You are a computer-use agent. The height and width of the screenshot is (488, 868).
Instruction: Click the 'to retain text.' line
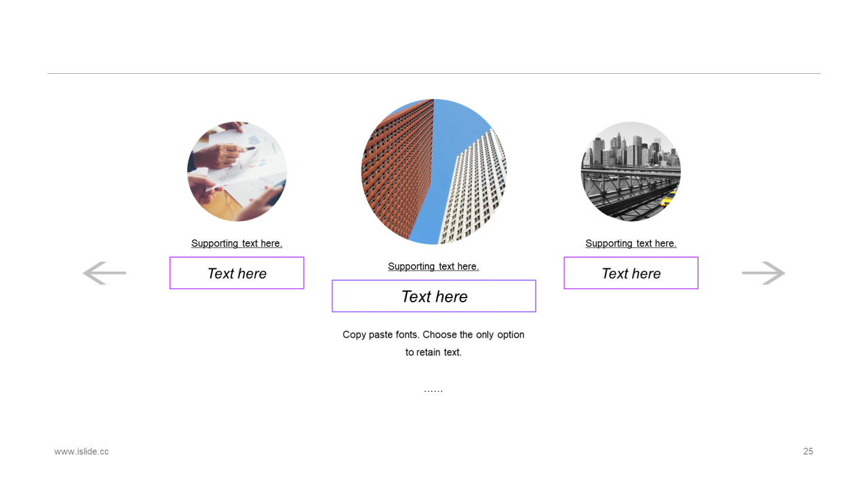click(433, 352)
